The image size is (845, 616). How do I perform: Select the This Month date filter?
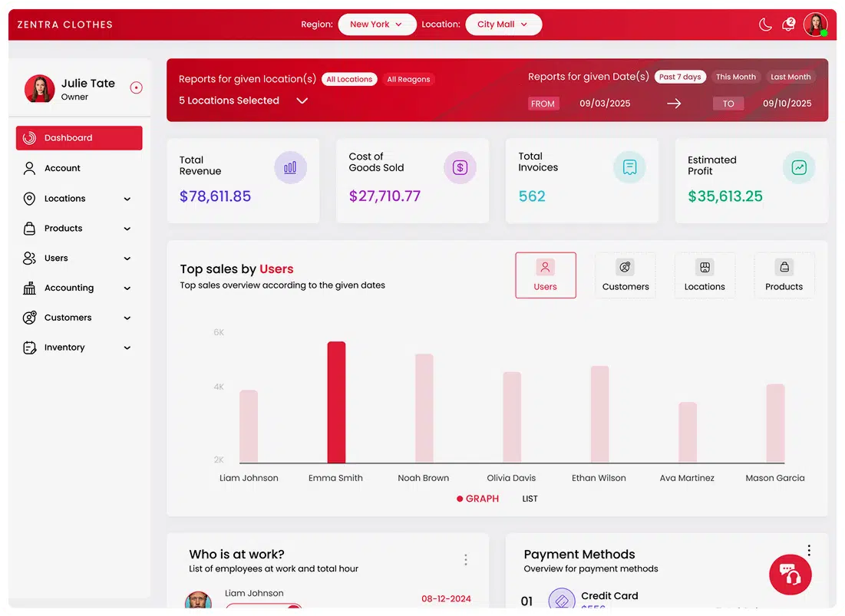click(x=735, y=77)
